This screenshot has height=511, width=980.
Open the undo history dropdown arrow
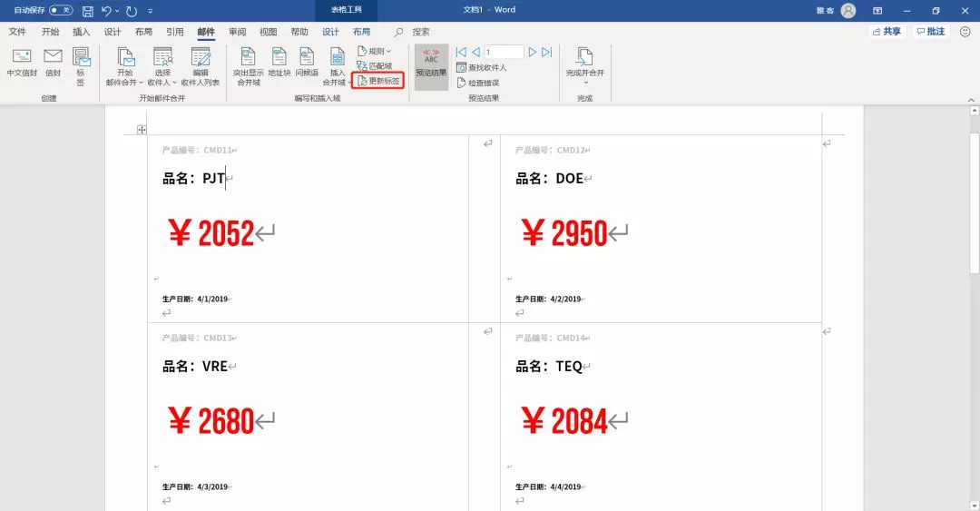click(x=117, y=11)
